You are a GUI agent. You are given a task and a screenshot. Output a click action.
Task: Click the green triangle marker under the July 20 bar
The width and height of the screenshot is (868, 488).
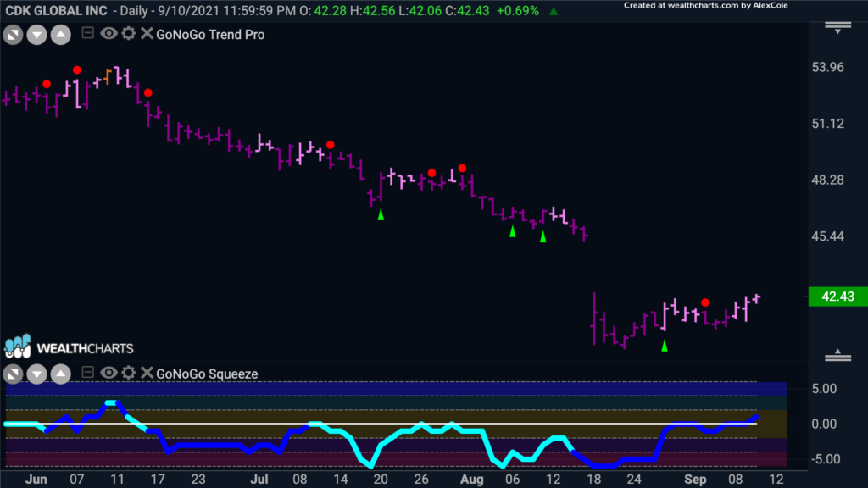tap(381, 214)
